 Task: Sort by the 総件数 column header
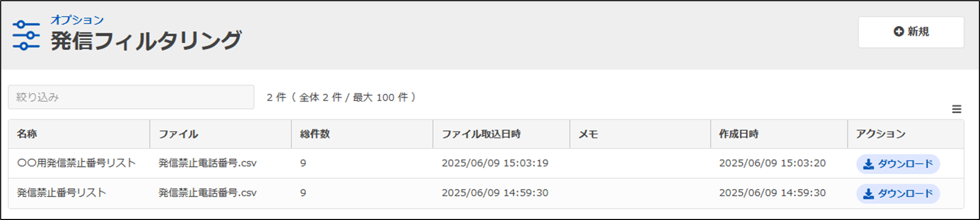[315, 134]
